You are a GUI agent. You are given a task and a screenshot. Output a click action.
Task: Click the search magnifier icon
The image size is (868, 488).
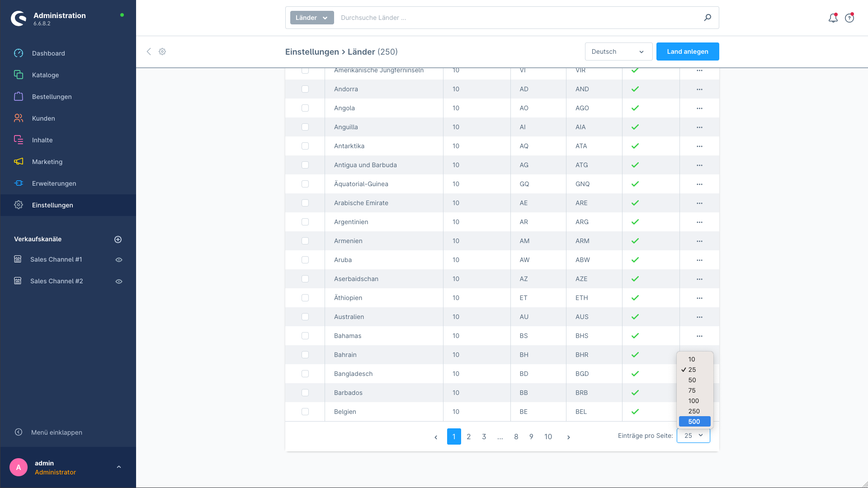pyautogui.click(x=708, y=18)
